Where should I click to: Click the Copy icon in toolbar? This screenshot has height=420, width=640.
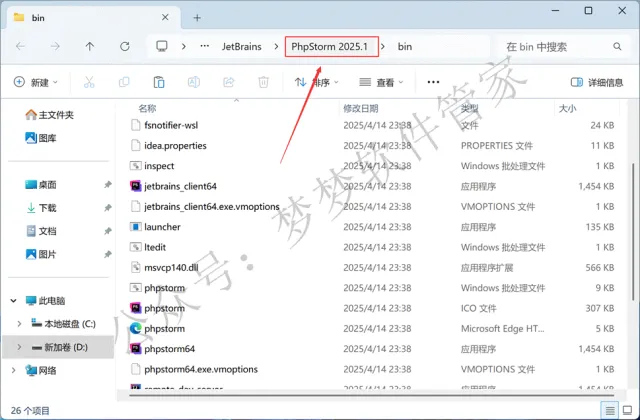coord(124,82)
